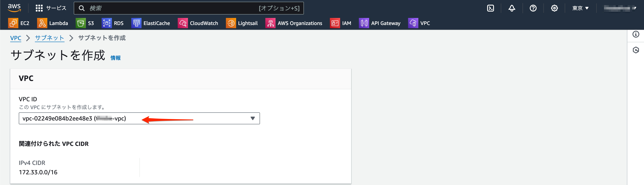
Task: Open settings gear icon
Action: [554, 8]
